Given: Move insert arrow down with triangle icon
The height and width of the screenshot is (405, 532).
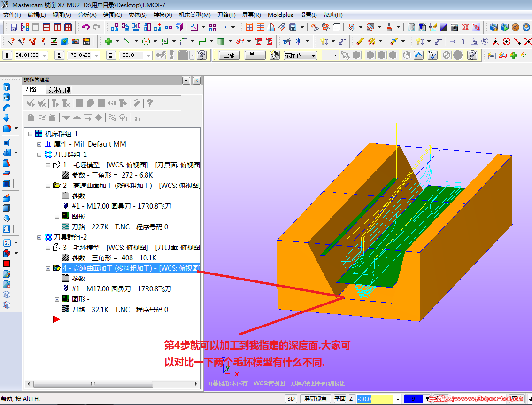Looking at the screenshot, I should tap(66, 117).
